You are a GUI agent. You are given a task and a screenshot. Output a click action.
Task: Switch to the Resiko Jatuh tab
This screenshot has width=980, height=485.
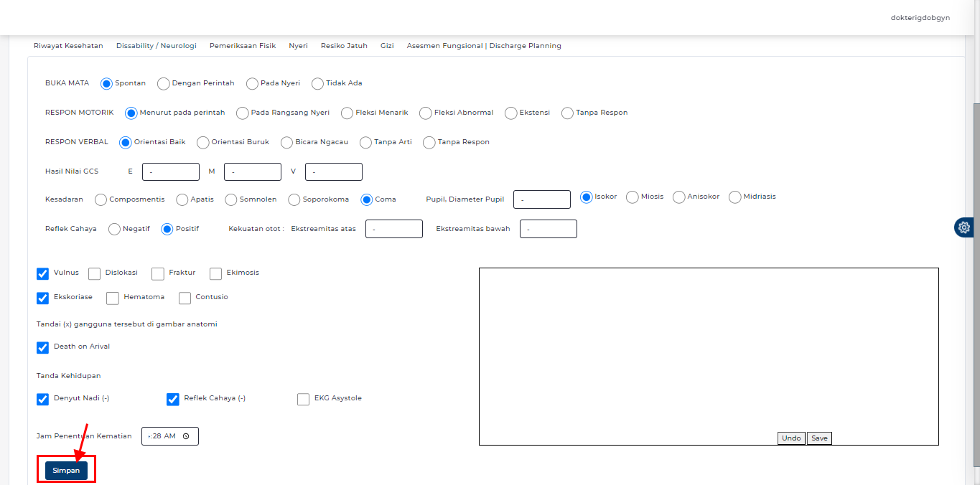[344, 45]
